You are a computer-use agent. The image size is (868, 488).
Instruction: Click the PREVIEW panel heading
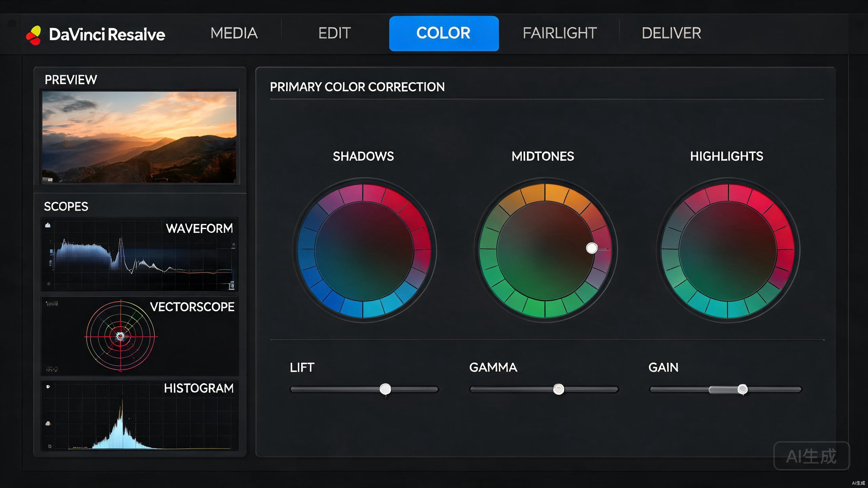tap(71, 80)
